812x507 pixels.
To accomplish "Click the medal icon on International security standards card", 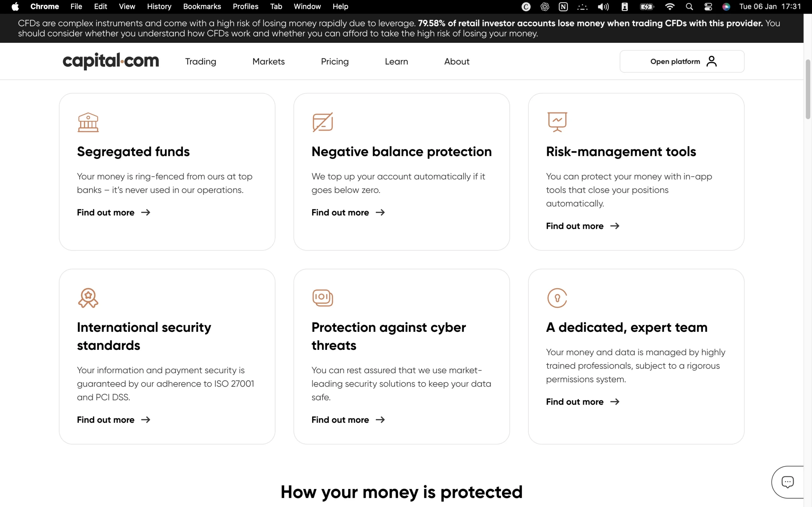I will 88,298.
